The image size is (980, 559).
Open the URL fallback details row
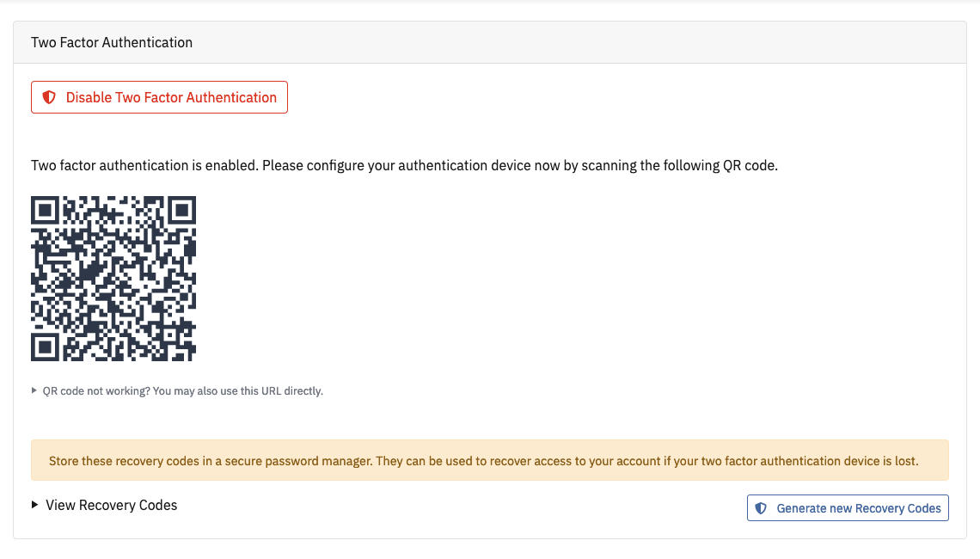pos(183,390)
